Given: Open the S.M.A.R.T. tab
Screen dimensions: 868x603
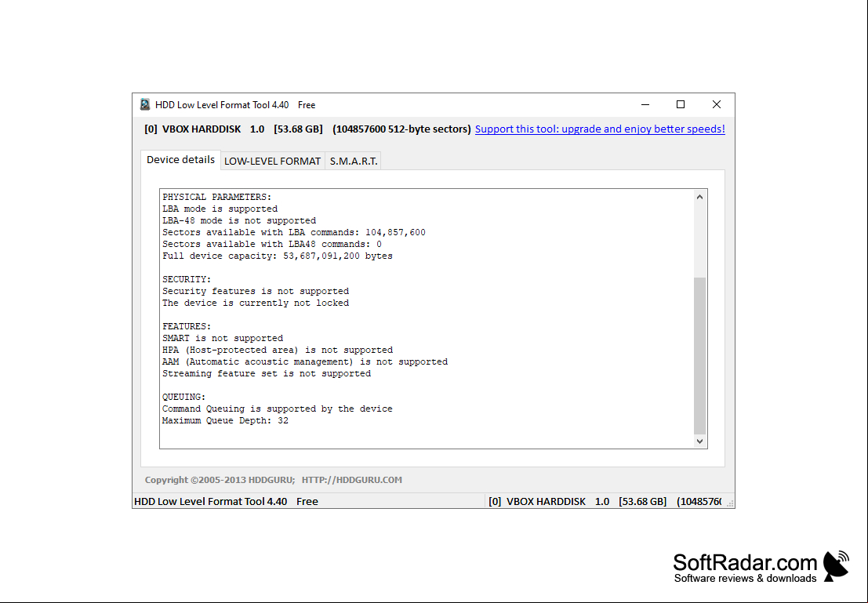Looking at the screenshot, I should click(353, 161).
